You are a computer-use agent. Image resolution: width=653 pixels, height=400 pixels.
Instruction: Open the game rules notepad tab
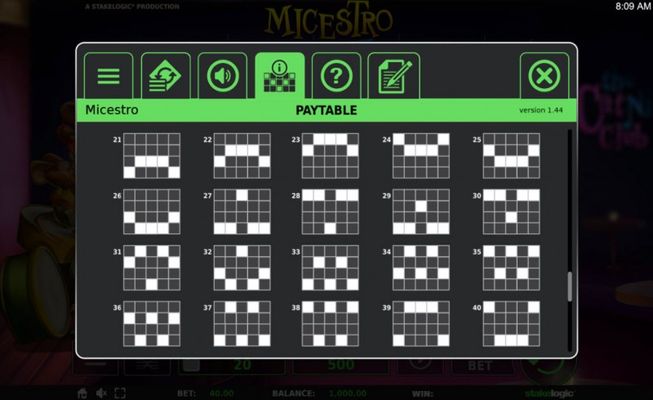coord(394,76)
